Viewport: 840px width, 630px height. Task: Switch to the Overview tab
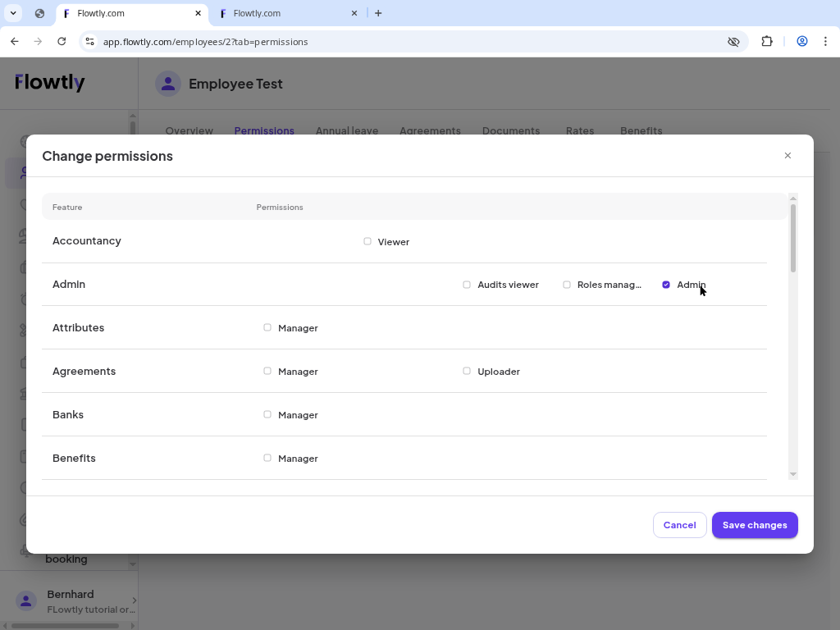click(189, 130)
